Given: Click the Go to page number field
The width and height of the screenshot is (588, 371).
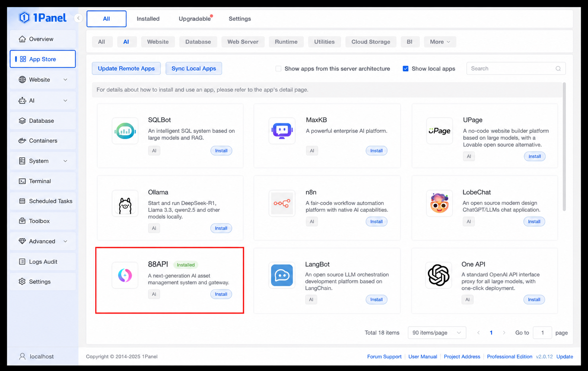Looking at the screenshot, I should click(542, 333).
